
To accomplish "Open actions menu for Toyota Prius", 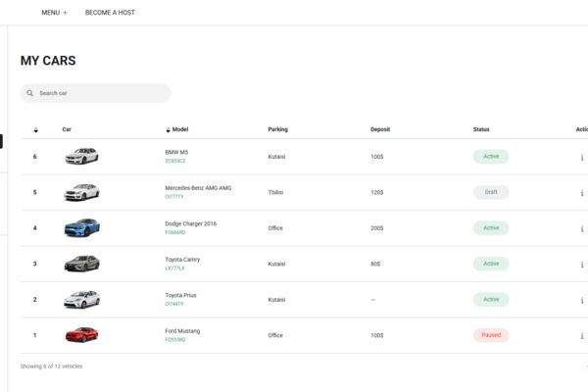I will point(582,300).
